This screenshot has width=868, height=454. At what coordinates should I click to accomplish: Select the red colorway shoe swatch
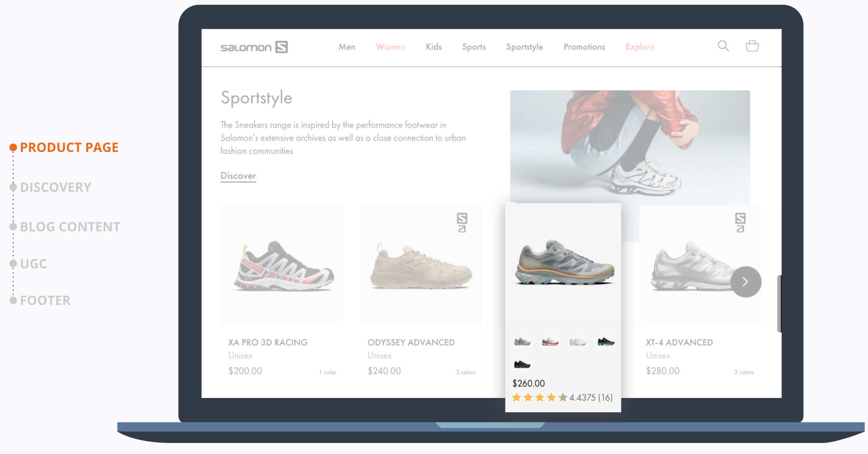pos(550,342)
